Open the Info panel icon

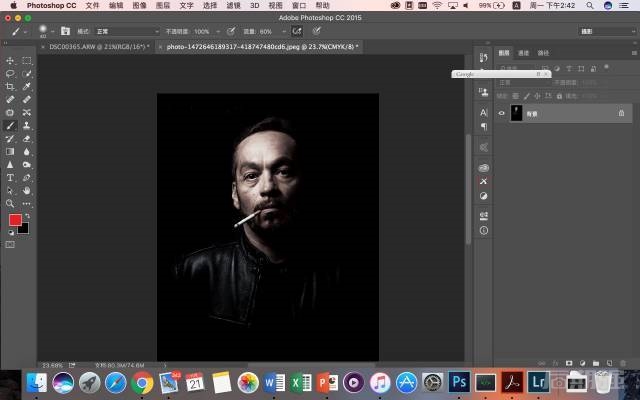tap(484, 231)
